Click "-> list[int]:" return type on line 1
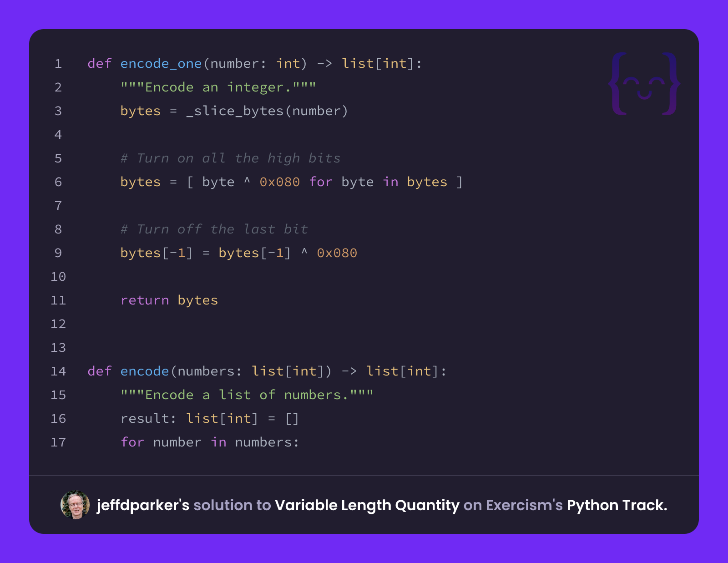 point(369,63)
